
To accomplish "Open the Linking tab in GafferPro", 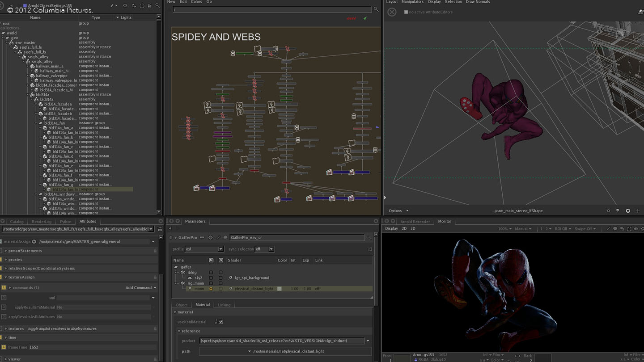I will [224, 305].
